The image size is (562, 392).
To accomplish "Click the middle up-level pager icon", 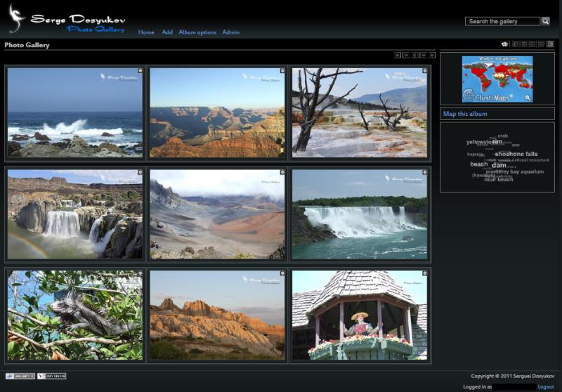I will pos(414,55).
